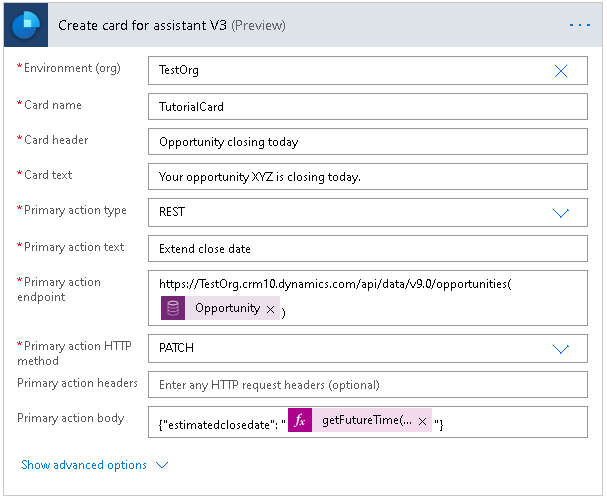This screenshot has width=607, height=499.
Task: Remove the Opportunity dynamic content token
Action: [270, 309]
